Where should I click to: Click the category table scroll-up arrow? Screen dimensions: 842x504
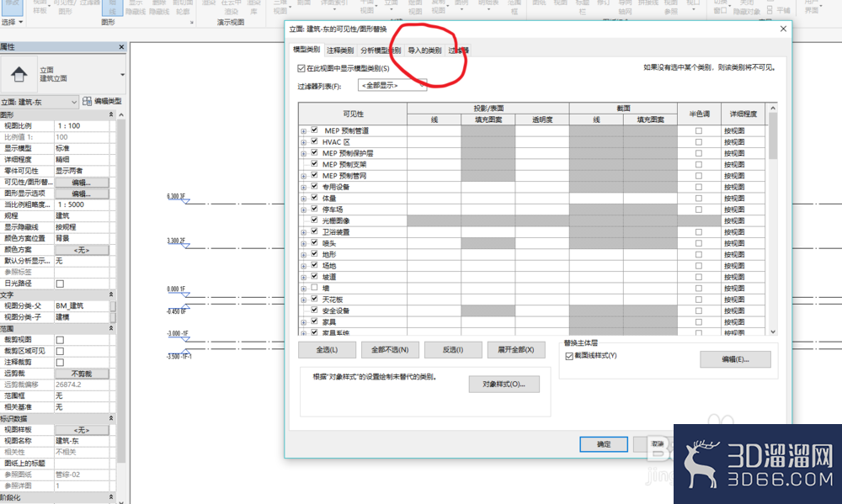(x=773, y=109)
